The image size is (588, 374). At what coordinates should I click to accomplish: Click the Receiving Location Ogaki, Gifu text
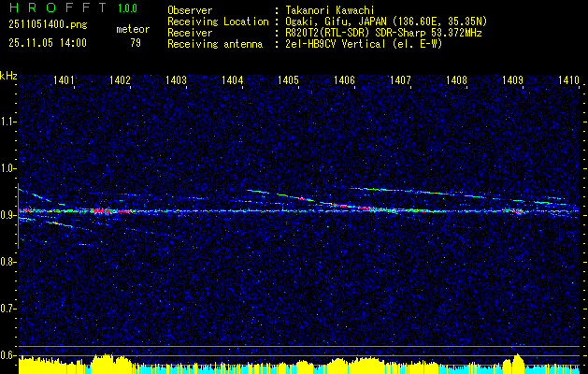click(386, 22)
